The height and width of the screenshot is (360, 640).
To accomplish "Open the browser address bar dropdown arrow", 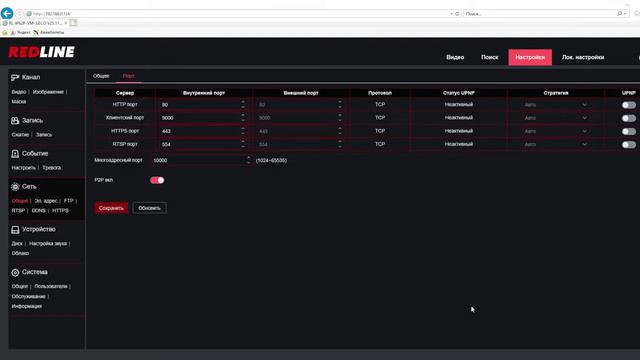I will click(x=451, y=13).
